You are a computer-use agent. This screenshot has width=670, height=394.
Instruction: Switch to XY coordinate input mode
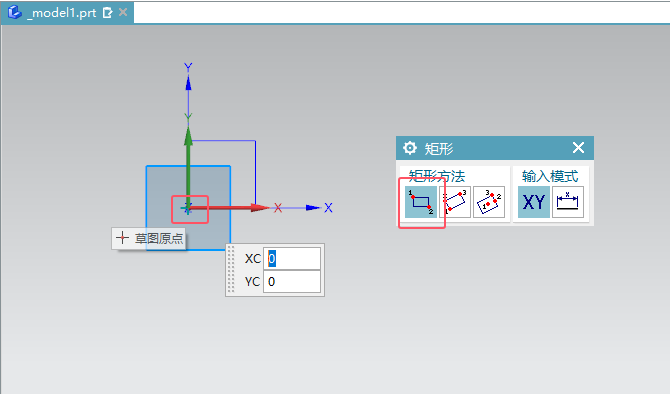tap(534, 202)
